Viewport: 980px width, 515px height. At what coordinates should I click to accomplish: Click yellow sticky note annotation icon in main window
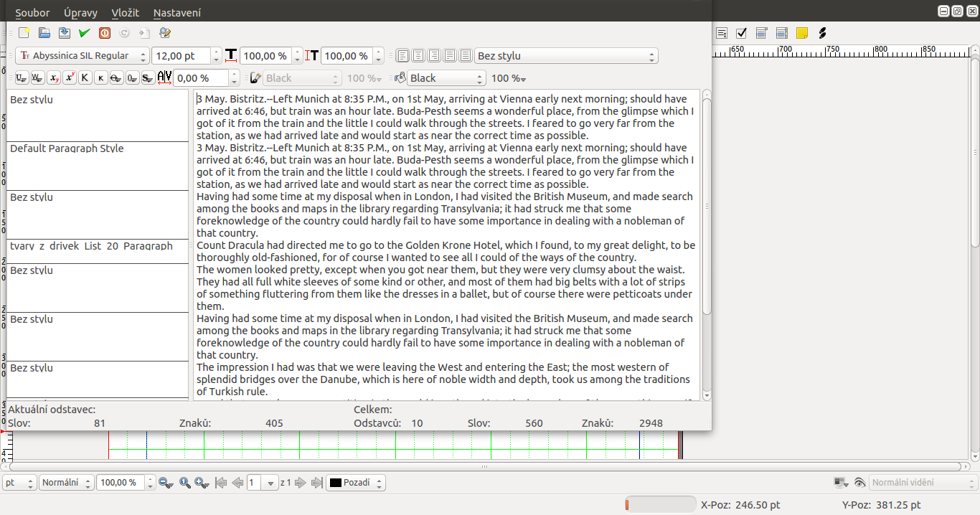tap(802, 32)
